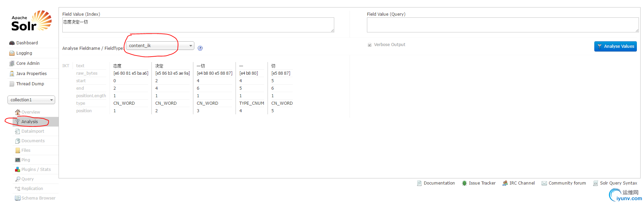Open Core Admin via its icon
This screenshot has height=204, width=644.
pos(12,63)
